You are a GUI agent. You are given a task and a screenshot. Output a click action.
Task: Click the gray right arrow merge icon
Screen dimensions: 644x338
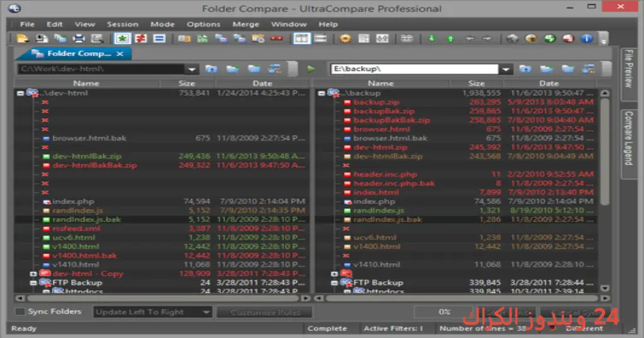pyautogui.click(x=487, y=38)
